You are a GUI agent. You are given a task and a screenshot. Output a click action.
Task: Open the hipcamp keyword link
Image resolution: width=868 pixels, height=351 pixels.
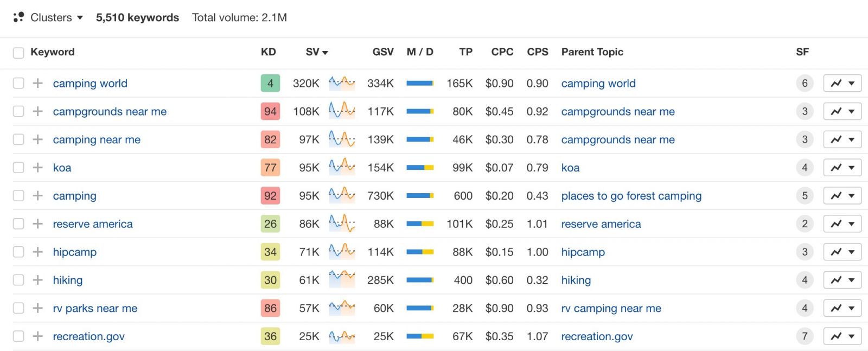75,252
